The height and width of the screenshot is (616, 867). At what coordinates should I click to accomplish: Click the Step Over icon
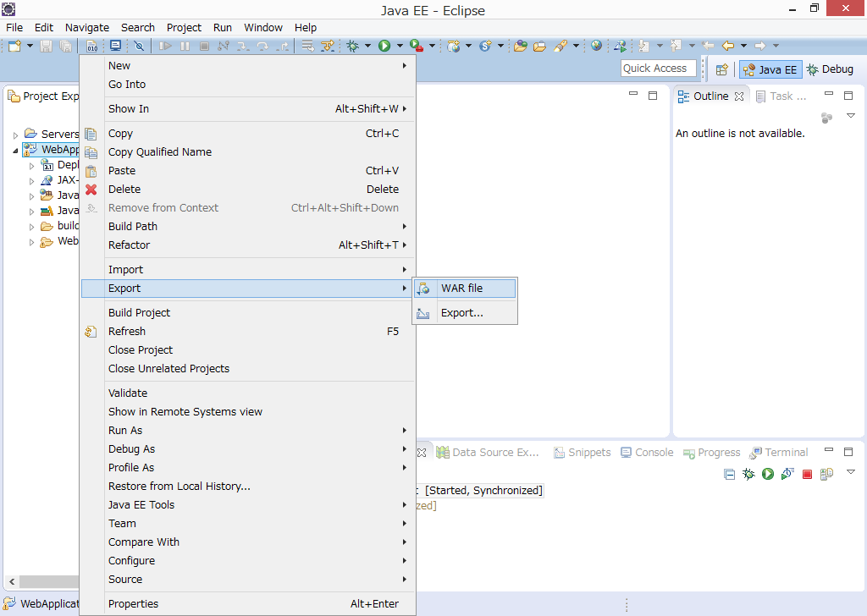262,46
